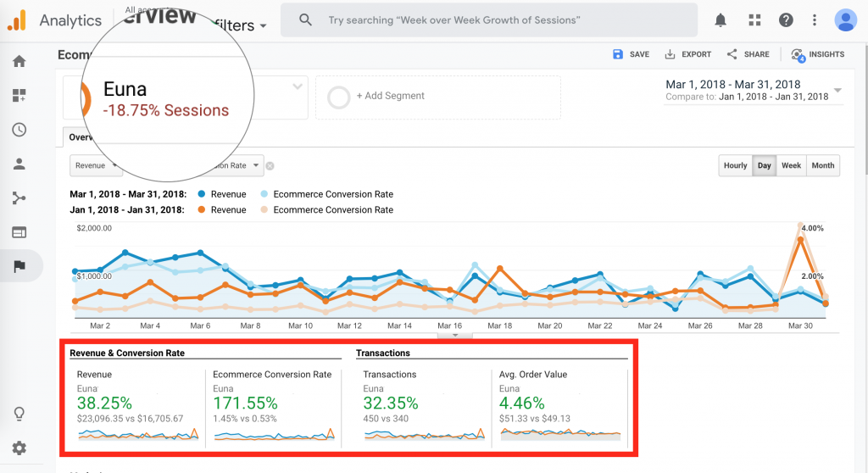
Task: Click the Transactions sparkline chart
Action: click(425, 434)
